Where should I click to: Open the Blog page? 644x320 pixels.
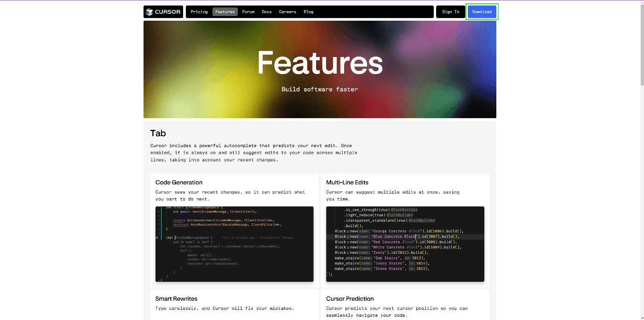coord(309,11)
